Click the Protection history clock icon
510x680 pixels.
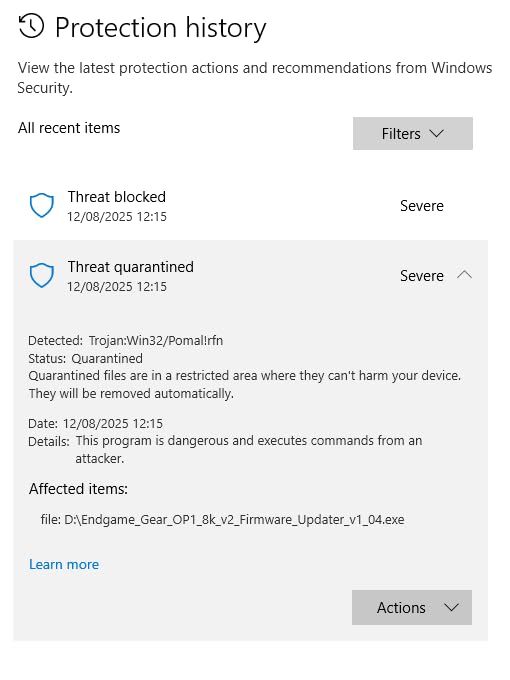(x=31, y=26)
